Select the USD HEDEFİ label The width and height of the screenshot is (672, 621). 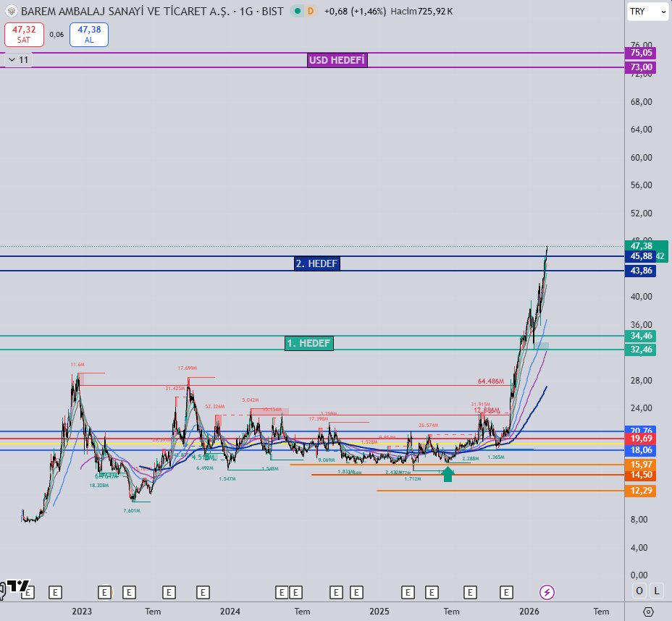pyautogui.click(x=337, y=60)
